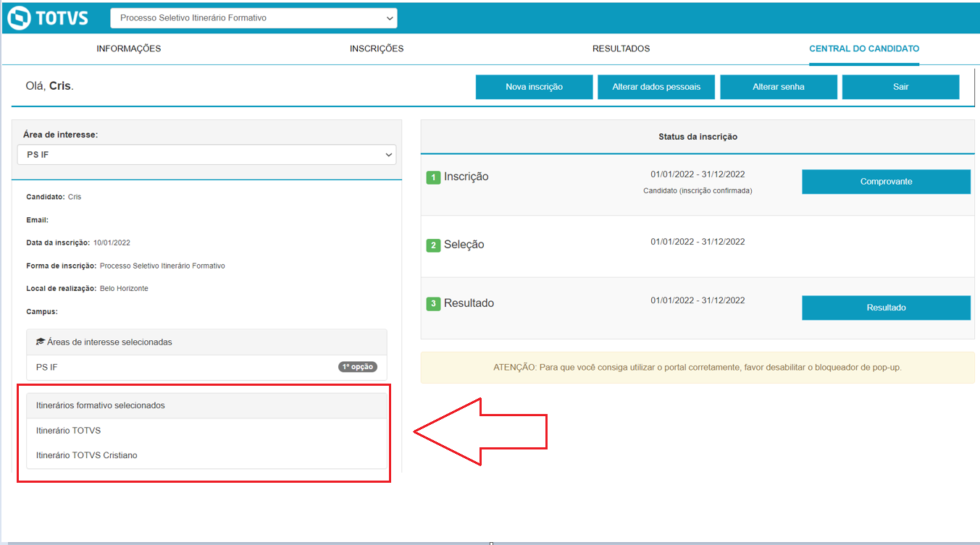
Task: Click the Resultado step label
Action: click(x=469, y=303)
